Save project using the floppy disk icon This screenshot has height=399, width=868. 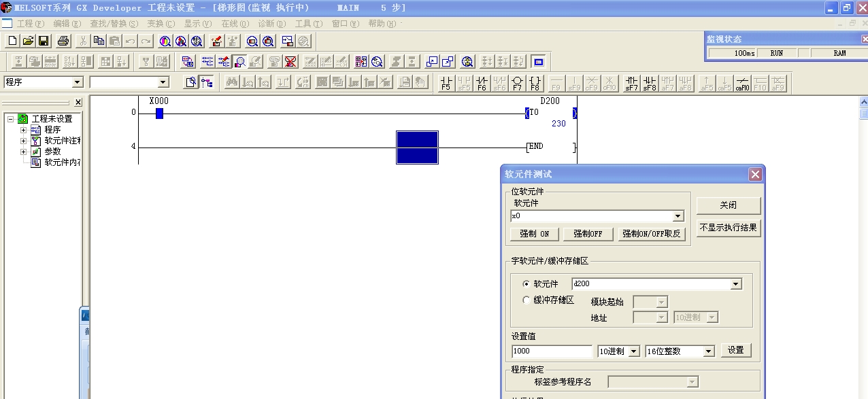[44, 41]
